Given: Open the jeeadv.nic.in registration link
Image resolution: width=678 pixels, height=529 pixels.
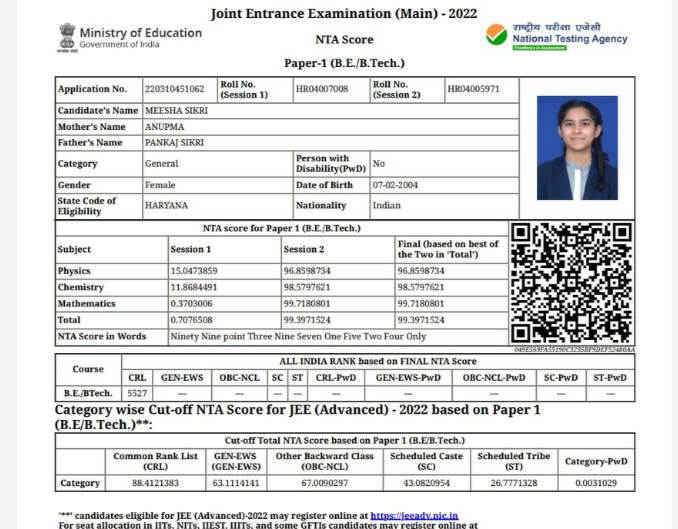Looking at the screenshot, I should coord(414,516).
